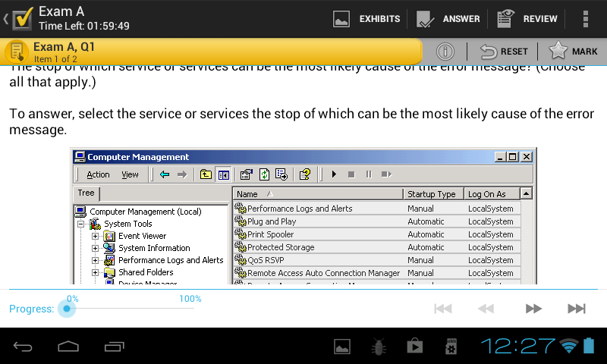
Task: Skip to the last question
Action: point(577,309)
